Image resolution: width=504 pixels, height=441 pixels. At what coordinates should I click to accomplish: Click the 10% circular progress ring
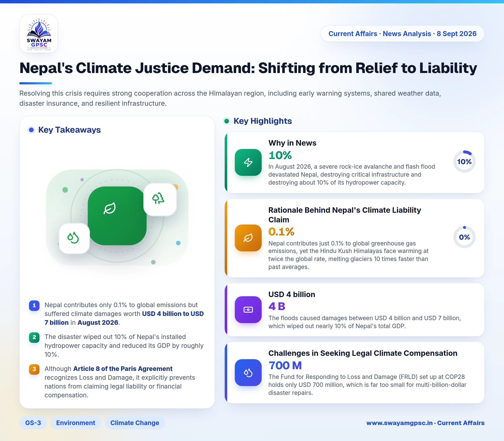(464, 161)
